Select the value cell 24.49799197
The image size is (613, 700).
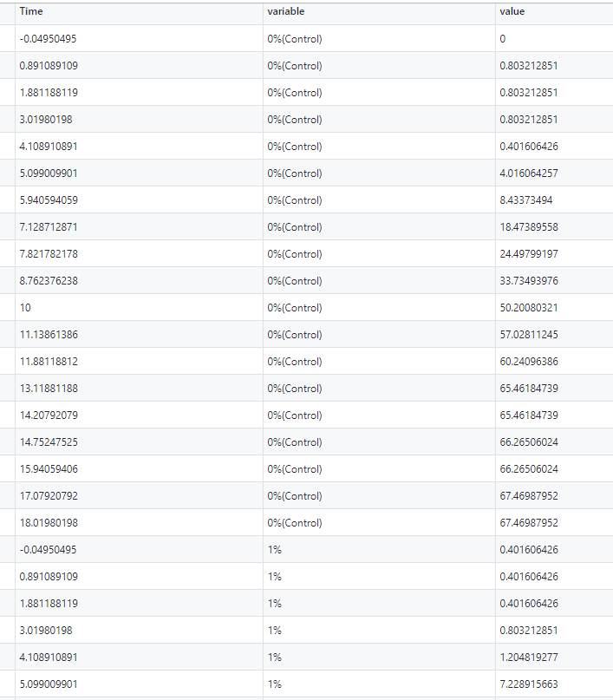529,254
